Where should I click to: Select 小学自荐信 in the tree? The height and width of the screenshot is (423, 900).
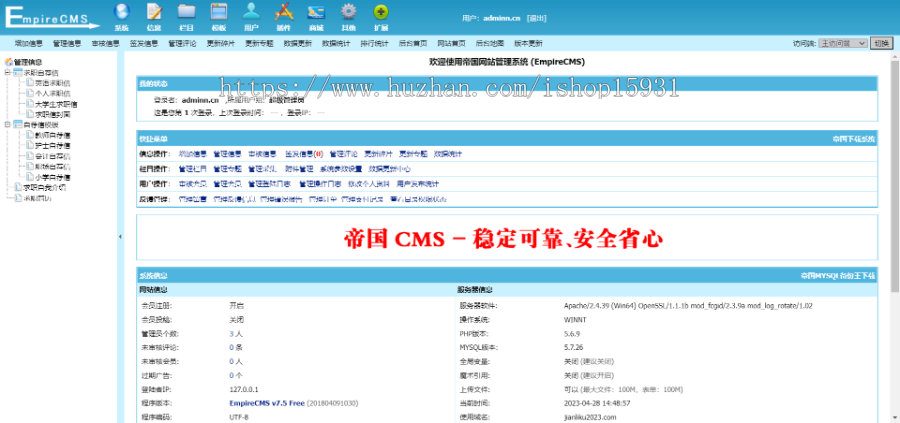(52, 177)
